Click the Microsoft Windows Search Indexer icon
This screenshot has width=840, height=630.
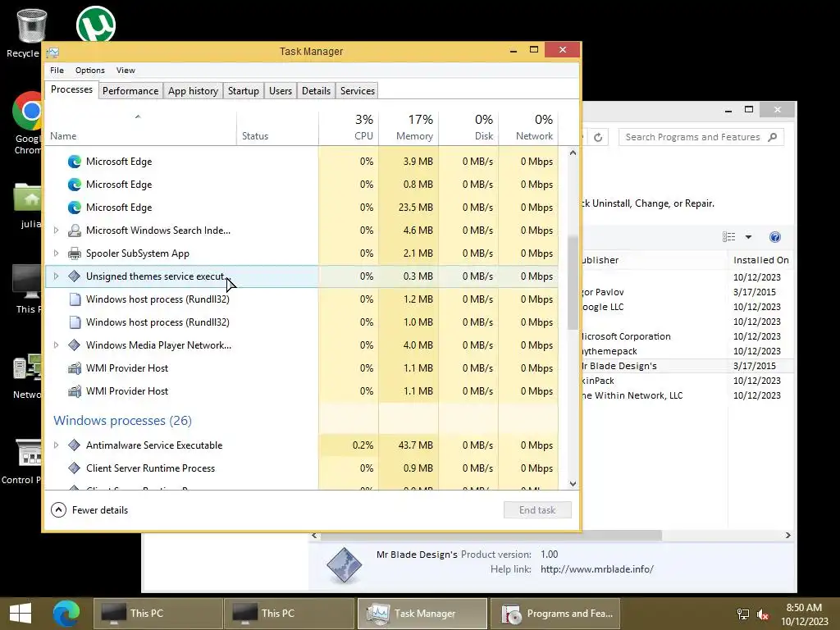click(x=75, y=231)
